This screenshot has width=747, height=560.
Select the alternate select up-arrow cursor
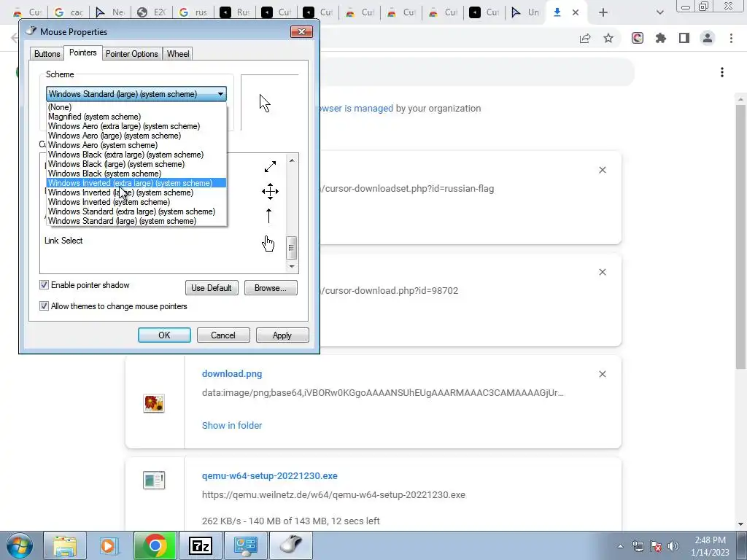click(x=268, y=216)
